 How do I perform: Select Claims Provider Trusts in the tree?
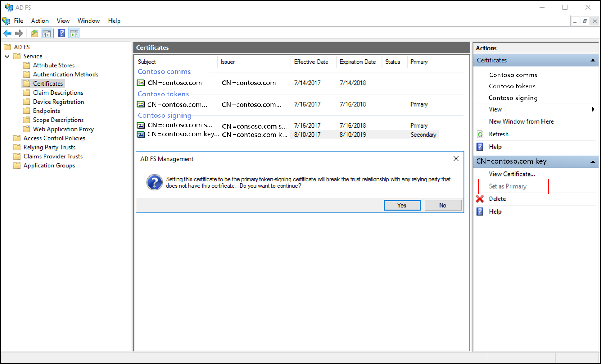53,156
